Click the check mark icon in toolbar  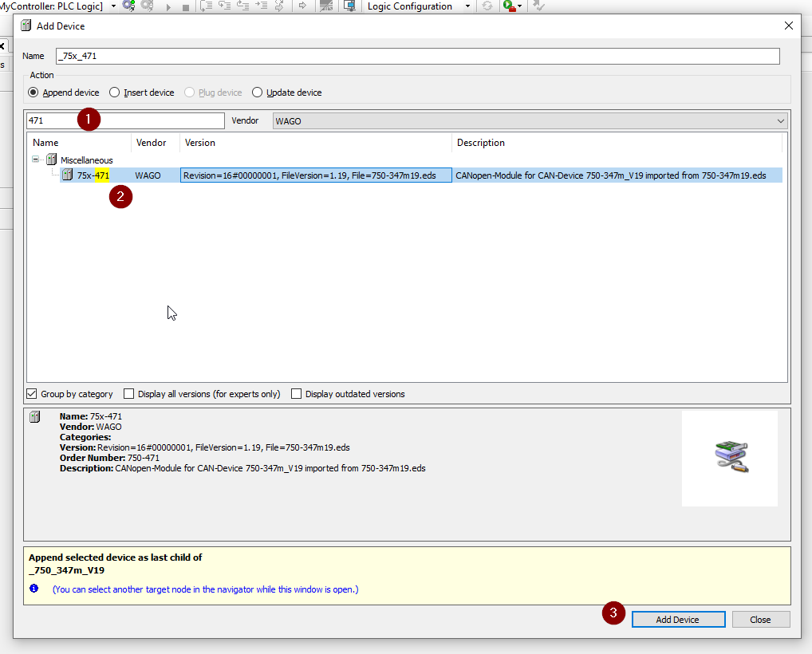pos(538,6)
